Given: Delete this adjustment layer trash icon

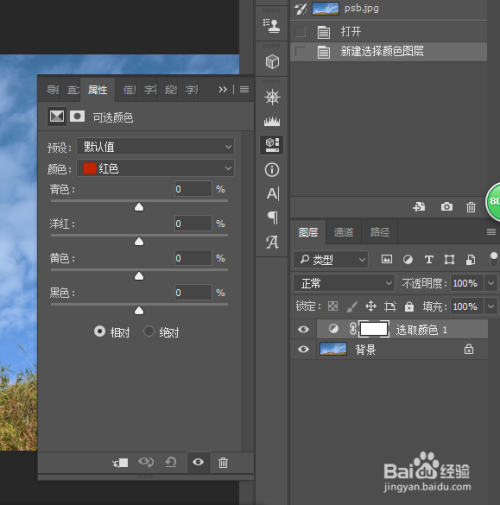Looking at the screenshot, I should [223, 463].
